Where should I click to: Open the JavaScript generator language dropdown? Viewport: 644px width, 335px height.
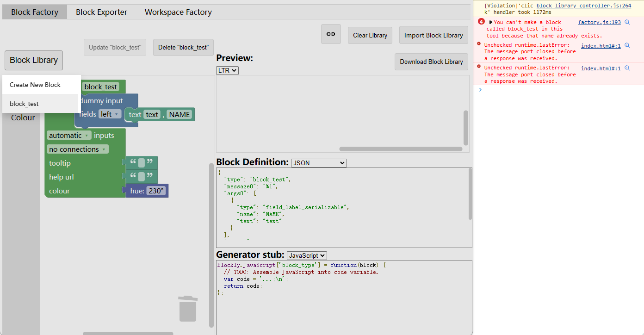(307, 255)
